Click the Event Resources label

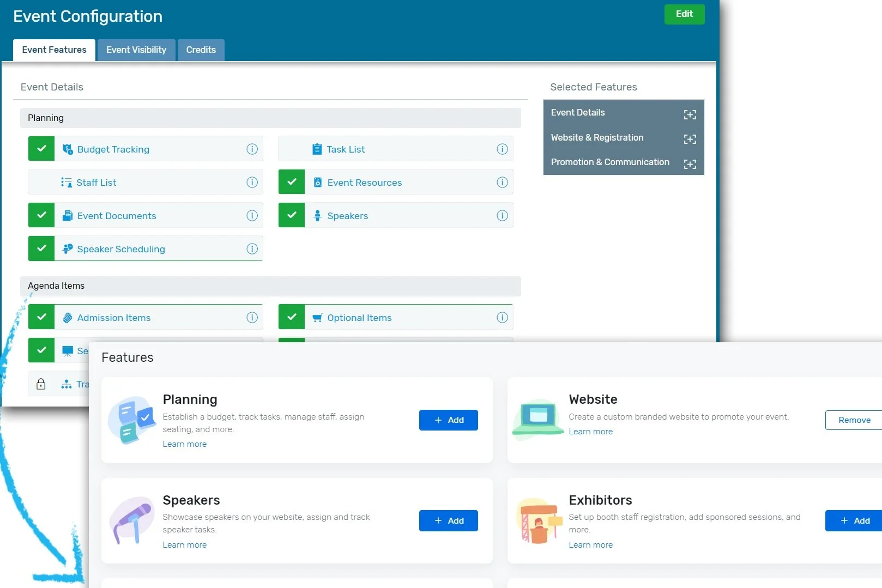pyautogui.click(x=364, y=183)
